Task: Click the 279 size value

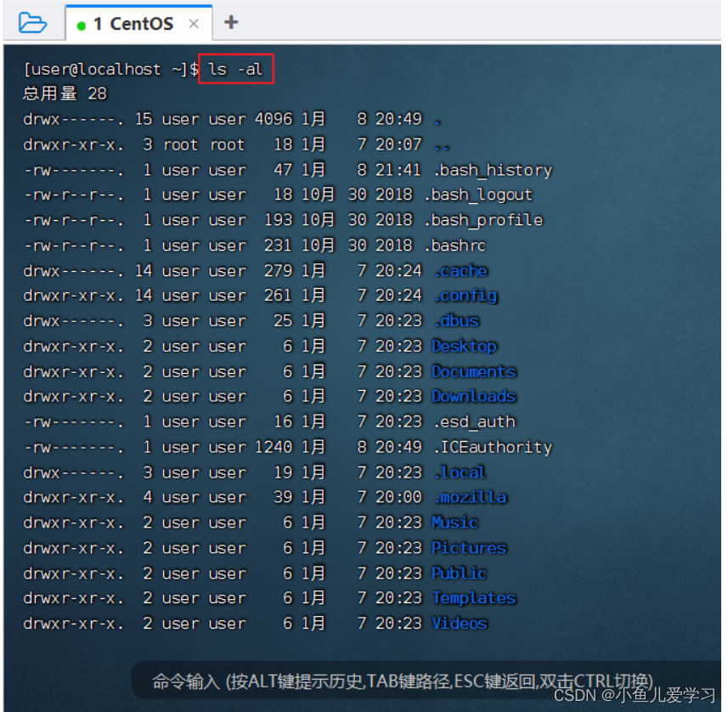Action: 279,271
